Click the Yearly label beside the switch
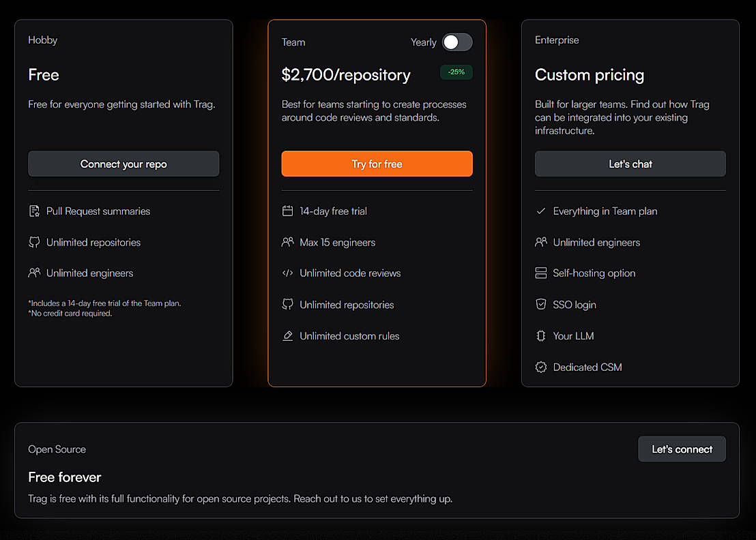The width and height of the screenshot is (756, 540). [x=423, y=42]
